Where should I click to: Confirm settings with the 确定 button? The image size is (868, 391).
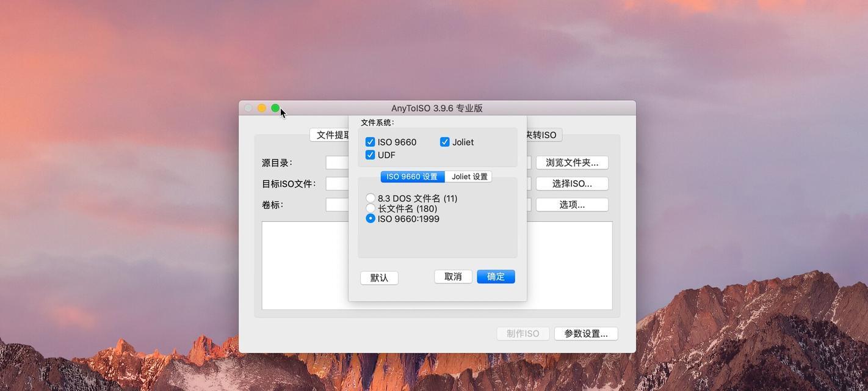496,277
